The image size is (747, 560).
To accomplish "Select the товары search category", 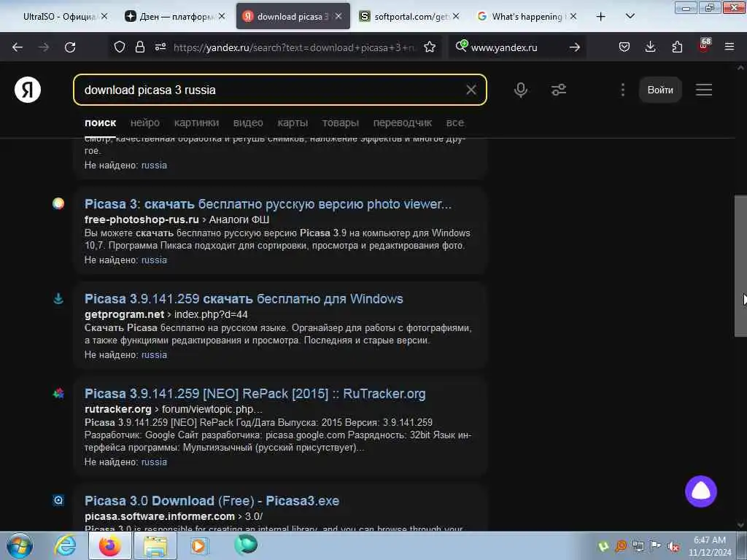I will pyautogui.click(x=340, y=122).
